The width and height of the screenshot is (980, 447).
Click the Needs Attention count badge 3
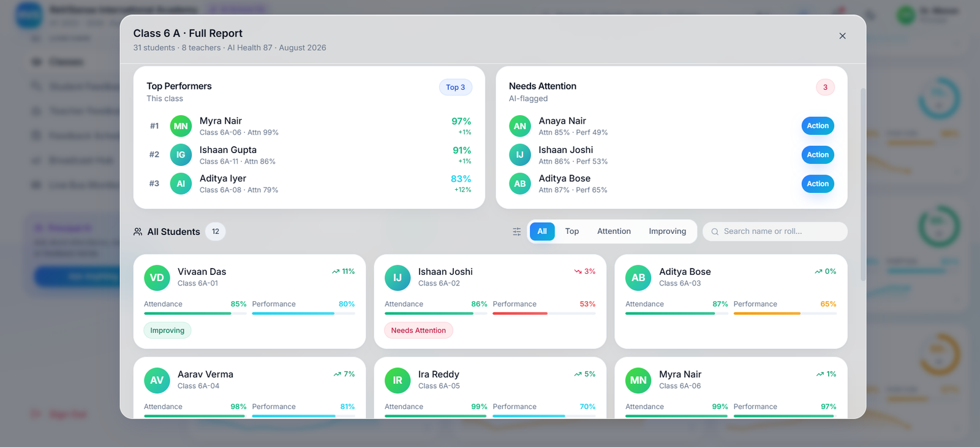825,87
